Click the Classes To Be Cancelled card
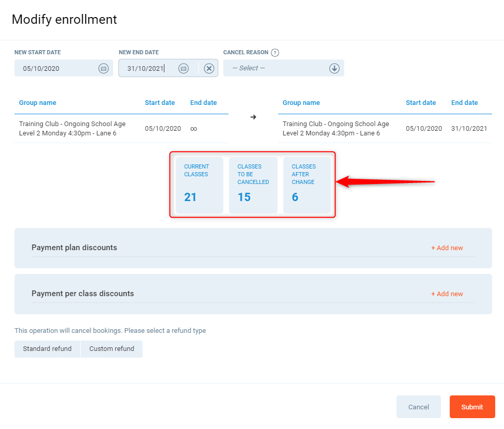This screenshot has height=429, width=504. pos(253,185)
